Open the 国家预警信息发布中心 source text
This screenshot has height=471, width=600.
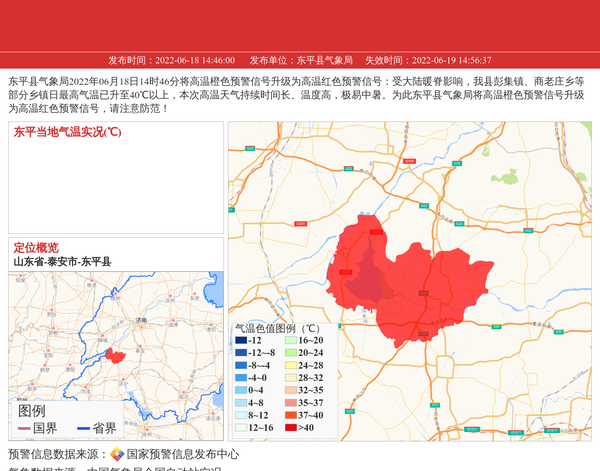click(x=183, y=454)
